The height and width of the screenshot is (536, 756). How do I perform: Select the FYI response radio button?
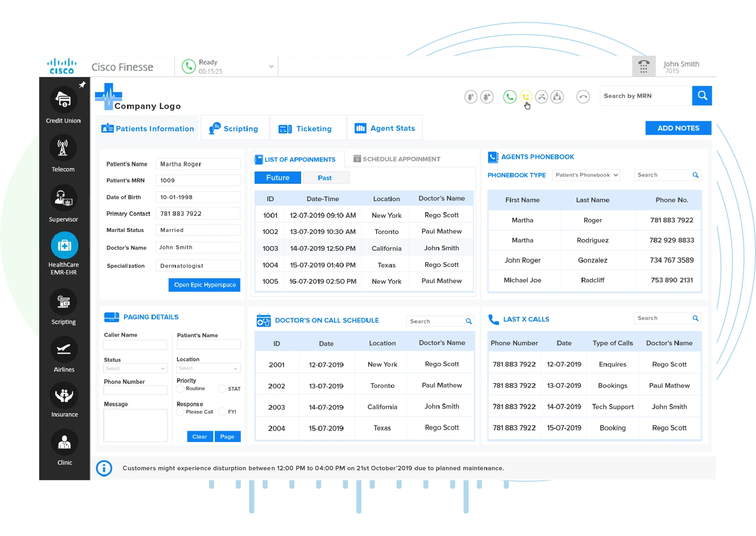click(222, 412)
